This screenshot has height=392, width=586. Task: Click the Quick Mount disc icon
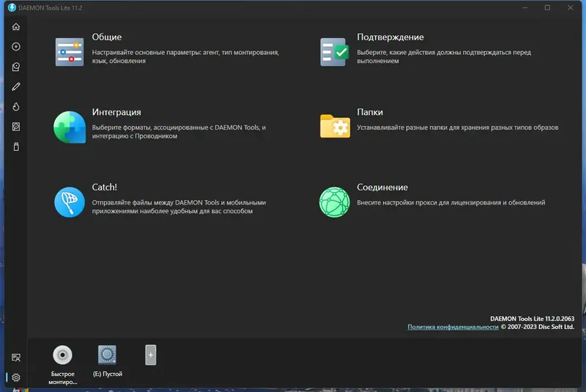pyautogui.click(x=62, y=355)
